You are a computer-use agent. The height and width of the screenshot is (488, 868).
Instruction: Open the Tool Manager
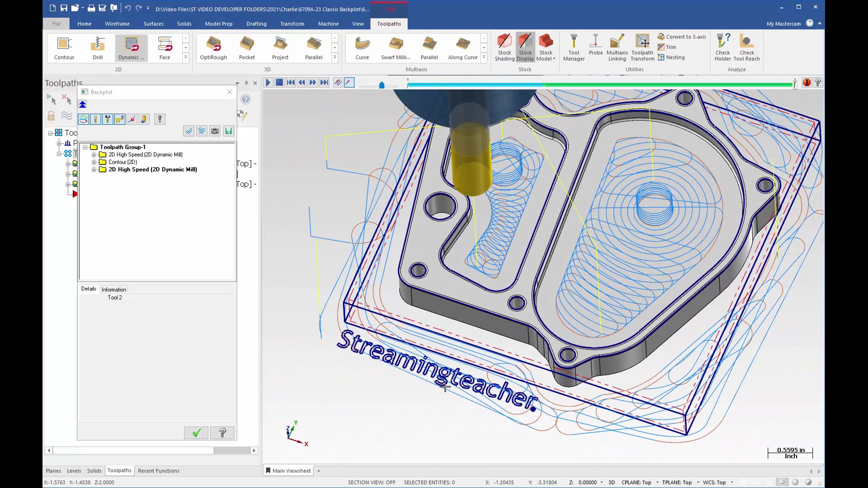[x=574, y=48]
